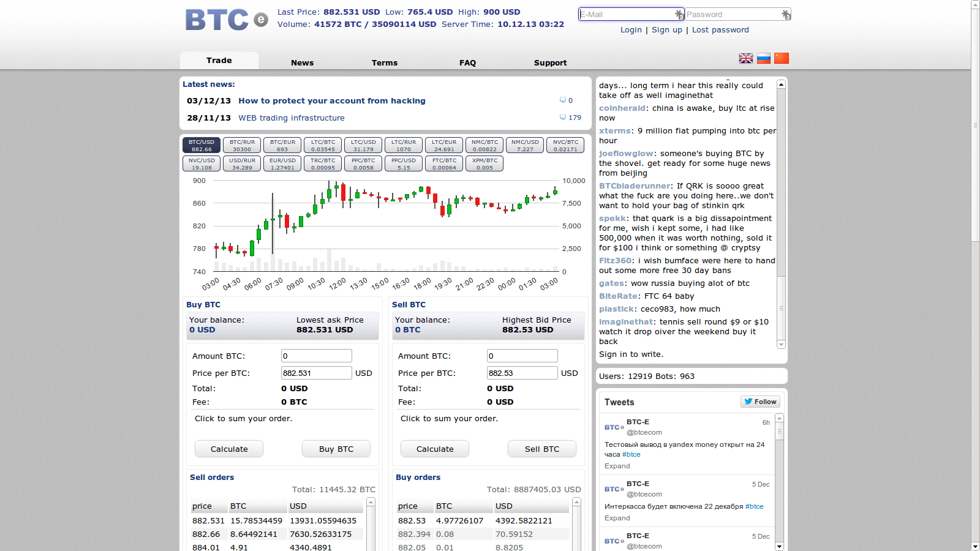This screenshot has height=551, width=980.
Task: Select buy order price 882.394 row
Action: (x=484, y=534)
